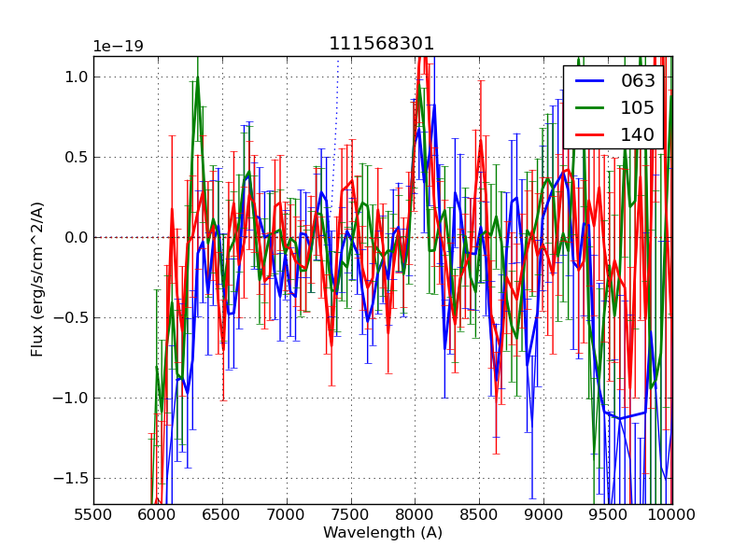Select the 063 legend entry
Image resolution: width=747 pixels, height=560 pixels.
coord(638,80)
